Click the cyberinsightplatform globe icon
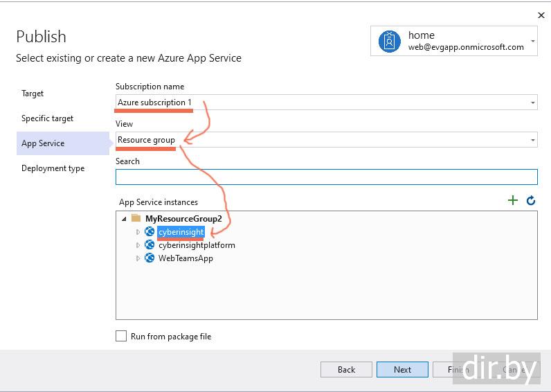The width and height of the screenshot is (551, 392). (x=150, y=245)
